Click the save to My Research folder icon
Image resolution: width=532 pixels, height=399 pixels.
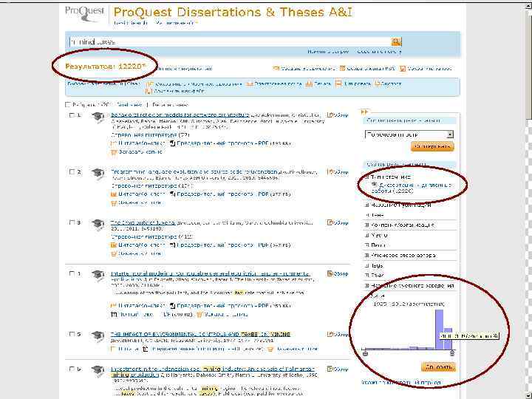click(x=149, y=83)
